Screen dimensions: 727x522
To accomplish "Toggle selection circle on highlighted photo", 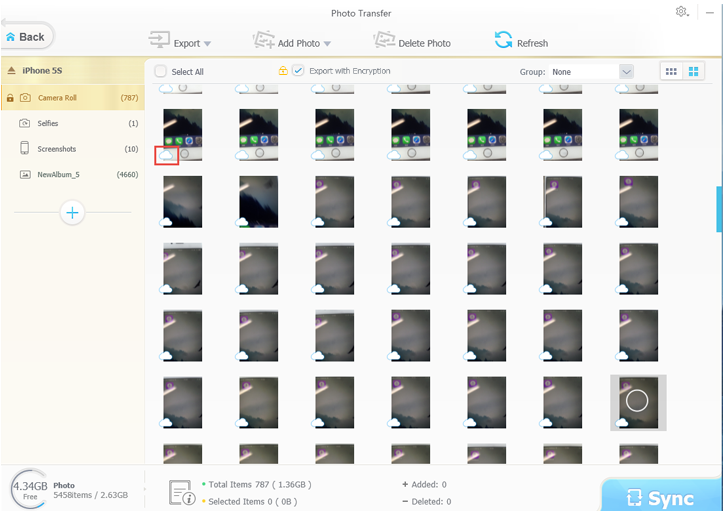I will tap(637, 401).
